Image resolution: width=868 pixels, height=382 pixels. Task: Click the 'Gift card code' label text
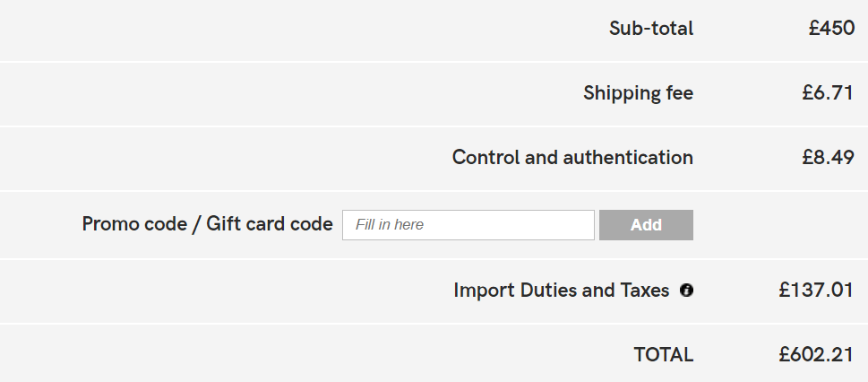point(270,224)
